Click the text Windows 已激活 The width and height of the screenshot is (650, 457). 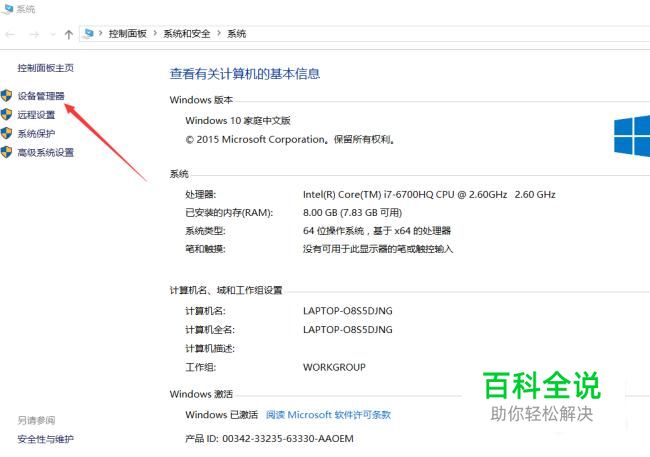coord(221,415)
